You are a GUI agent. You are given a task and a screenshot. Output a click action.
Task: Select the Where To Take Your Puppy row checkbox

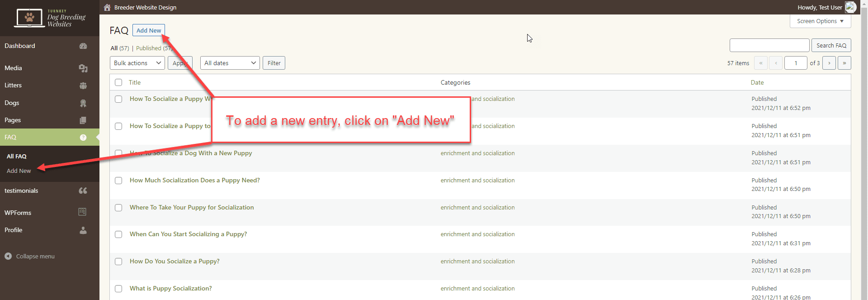tap(118, 208)
